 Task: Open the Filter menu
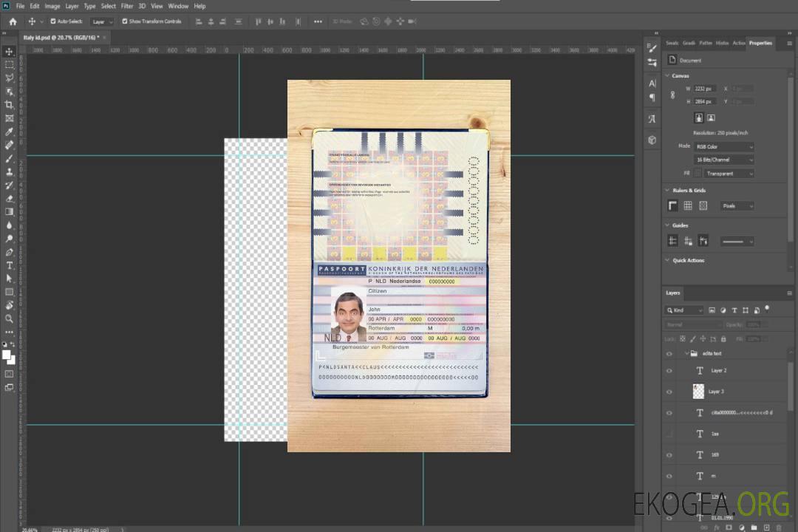click(x=127, y=6)
